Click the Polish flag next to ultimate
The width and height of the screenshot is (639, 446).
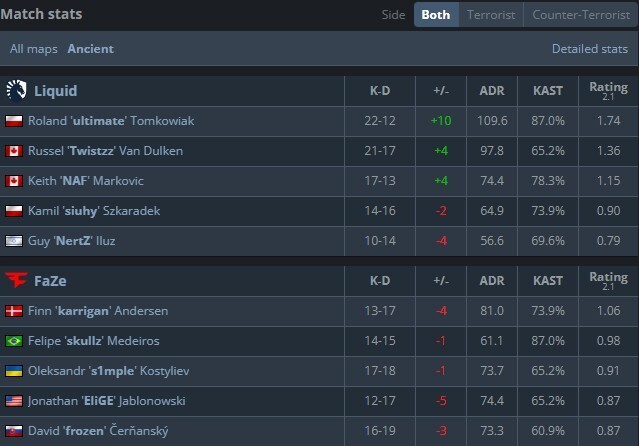point(14,121)
